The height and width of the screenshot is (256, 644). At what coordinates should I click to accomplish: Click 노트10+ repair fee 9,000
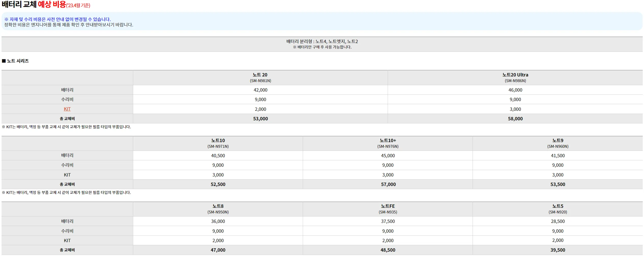coord(388,165)
